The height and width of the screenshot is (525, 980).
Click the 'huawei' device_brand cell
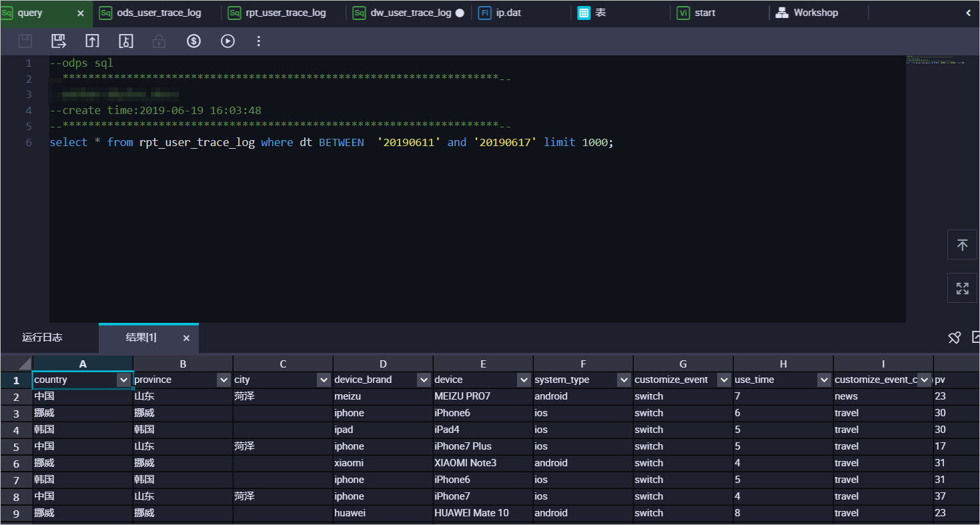click(x=383, y=513)
